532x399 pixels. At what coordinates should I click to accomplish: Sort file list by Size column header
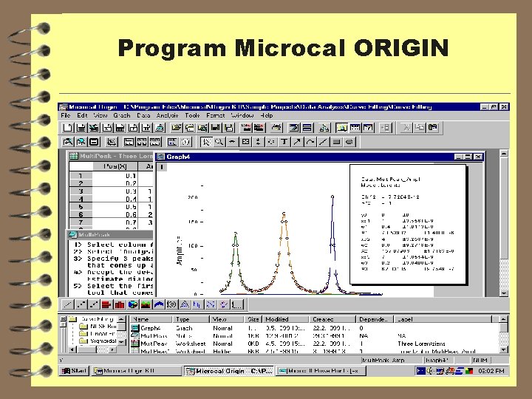click(253, 319)
